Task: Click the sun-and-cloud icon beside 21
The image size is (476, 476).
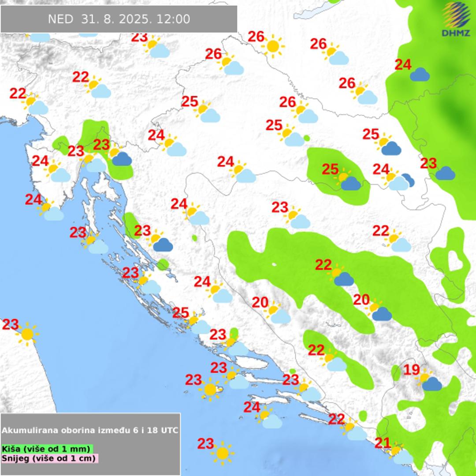Action: tap(399, 454)
